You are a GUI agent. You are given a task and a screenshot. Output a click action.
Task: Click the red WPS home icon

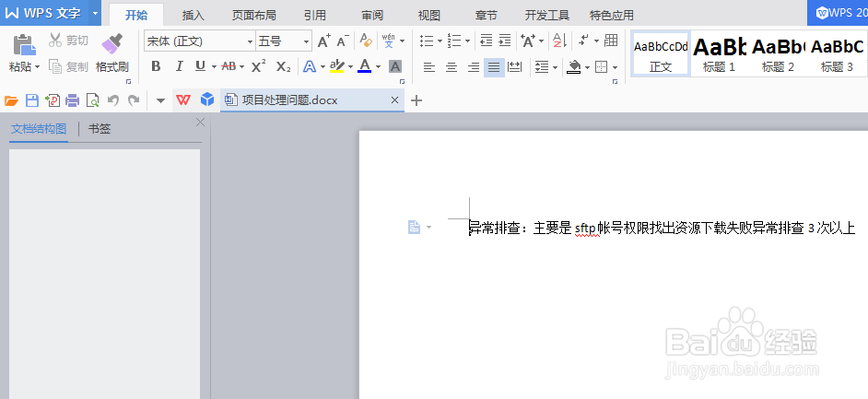pos(183,100)
